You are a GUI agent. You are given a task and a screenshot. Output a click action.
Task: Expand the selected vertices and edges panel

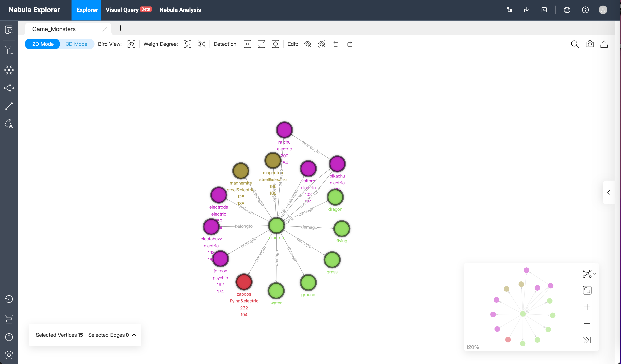coord(134,335)
